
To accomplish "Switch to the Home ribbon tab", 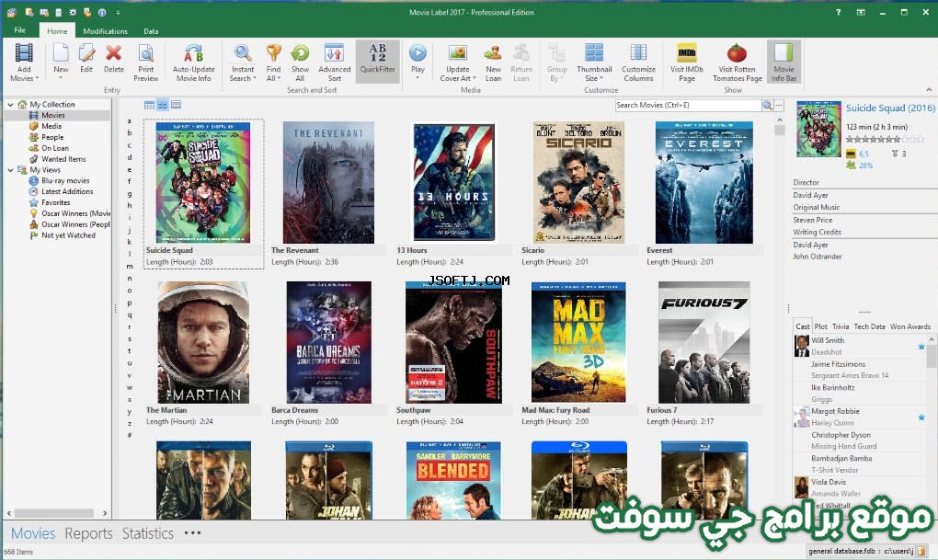I will coord(57,31).
